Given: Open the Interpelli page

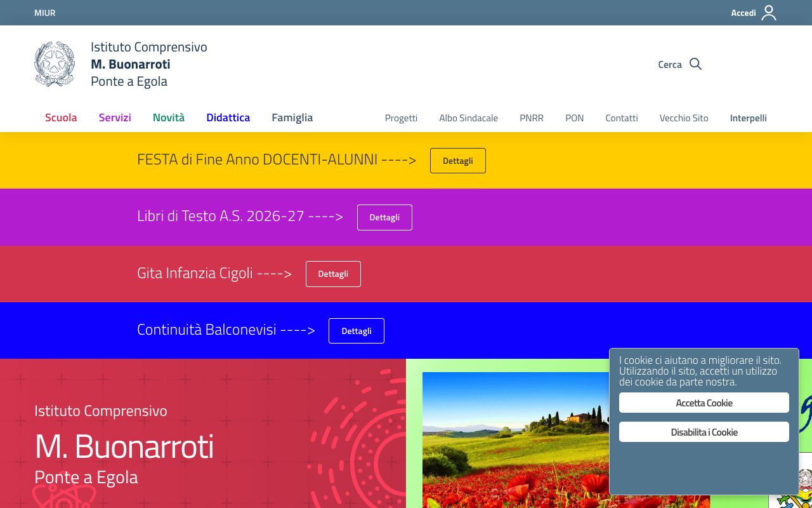Looking at the screenshot, I should point(749,118).
